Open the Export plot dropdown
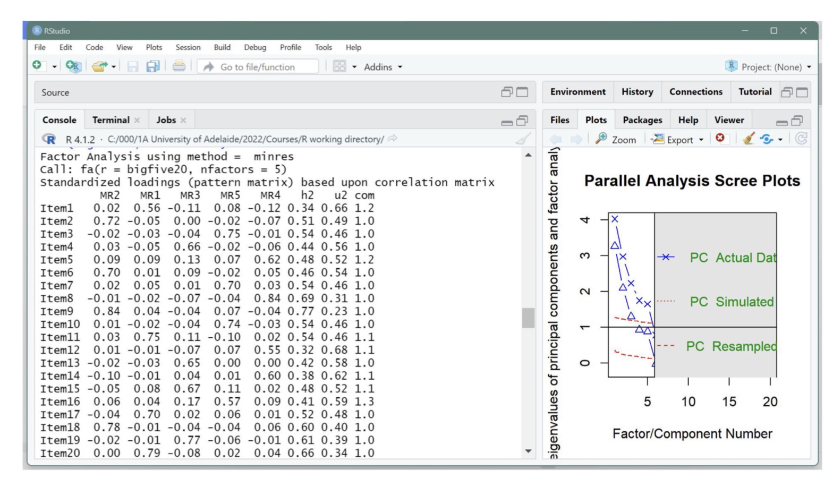Screen dimensions: 833x504 (677, 139)
